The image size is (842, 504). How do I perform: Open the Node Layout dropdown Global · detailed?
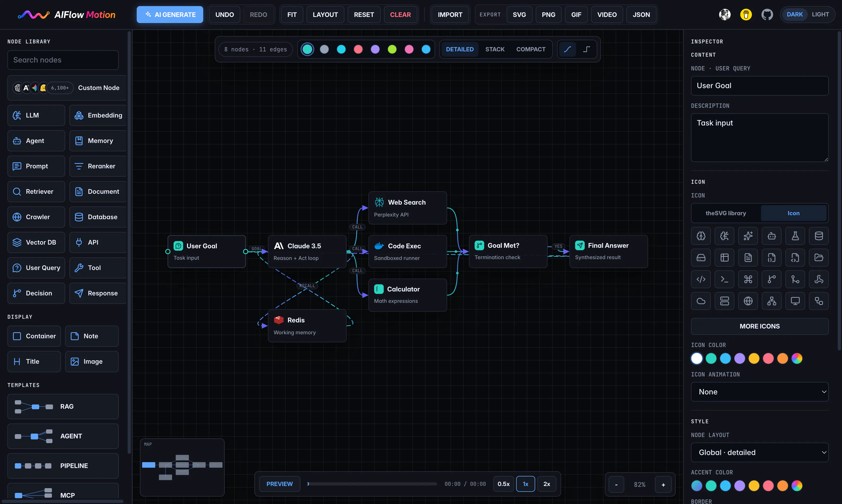[x=759, y=452]
